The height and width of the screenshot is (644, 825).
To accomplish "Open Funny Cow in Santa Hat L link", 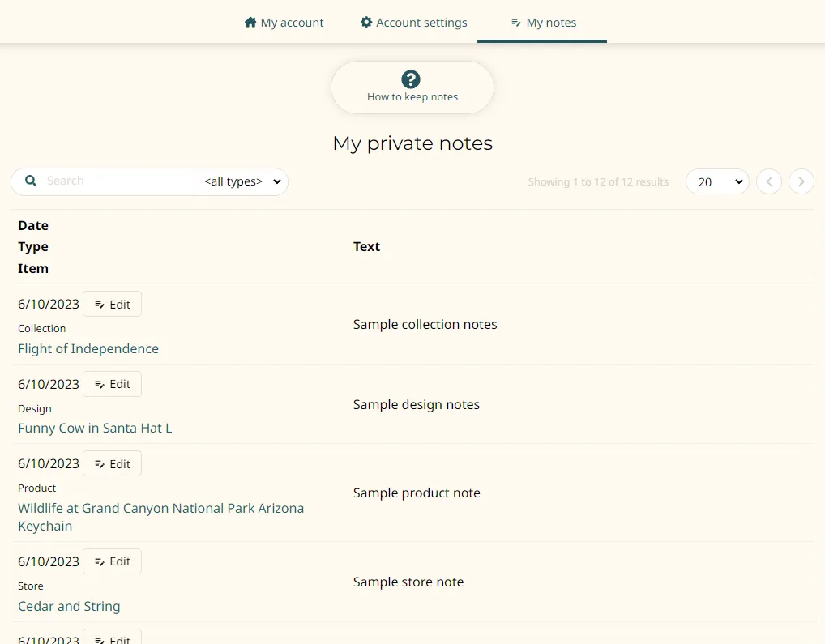I will pyautogui.click(x=95, y=429).
